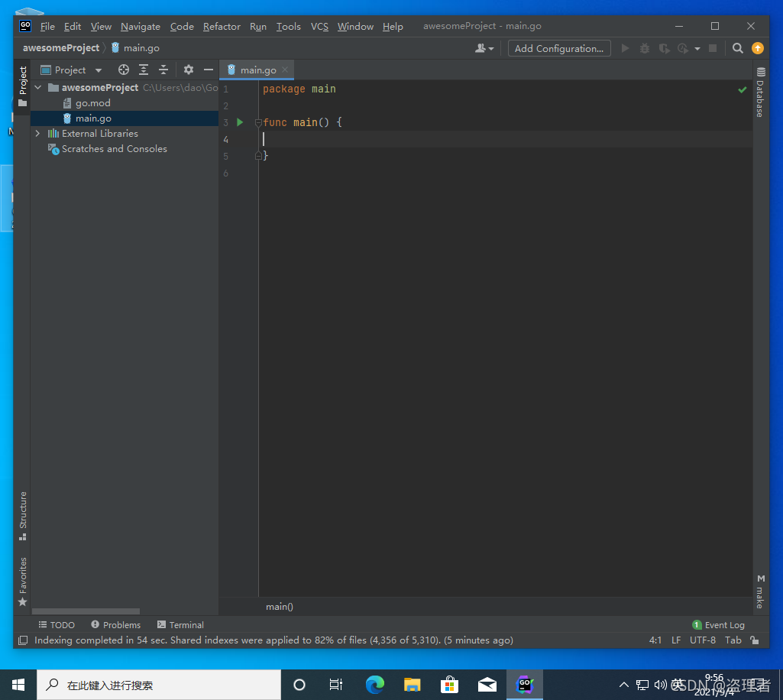Click the Project panel horizontal scrollbar
The image size is (783, 700).
pos(86,611)
